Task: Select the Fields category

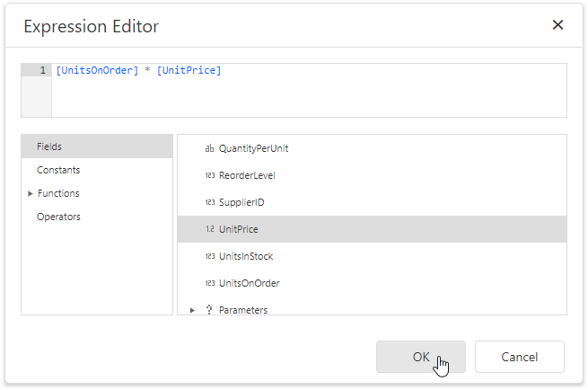Action: (49, 146)
